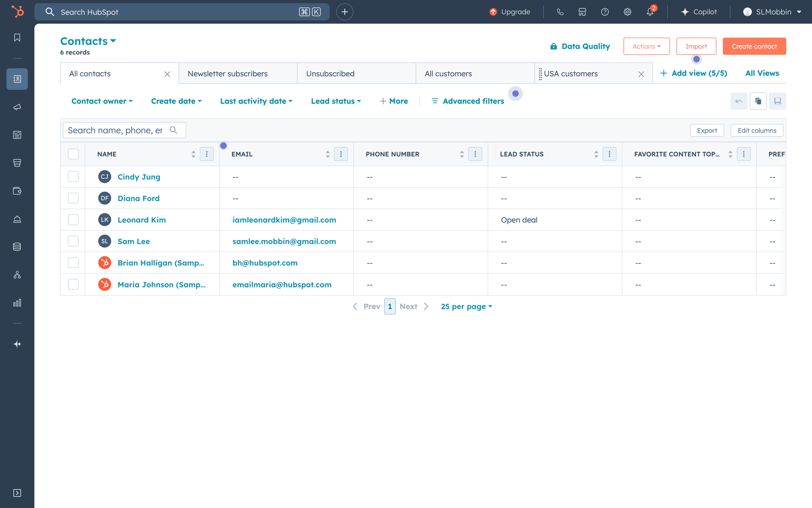Open the calling phone icon
Screen dimensions: 812x508
tap(560, 12)
